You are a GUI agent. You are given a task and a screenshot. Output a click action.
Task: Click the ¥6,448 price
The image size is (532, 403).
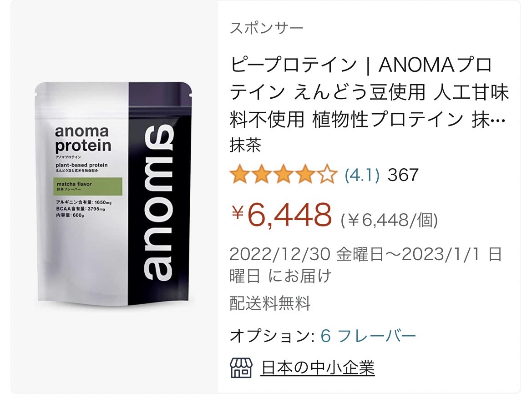(x=281, y=215)
